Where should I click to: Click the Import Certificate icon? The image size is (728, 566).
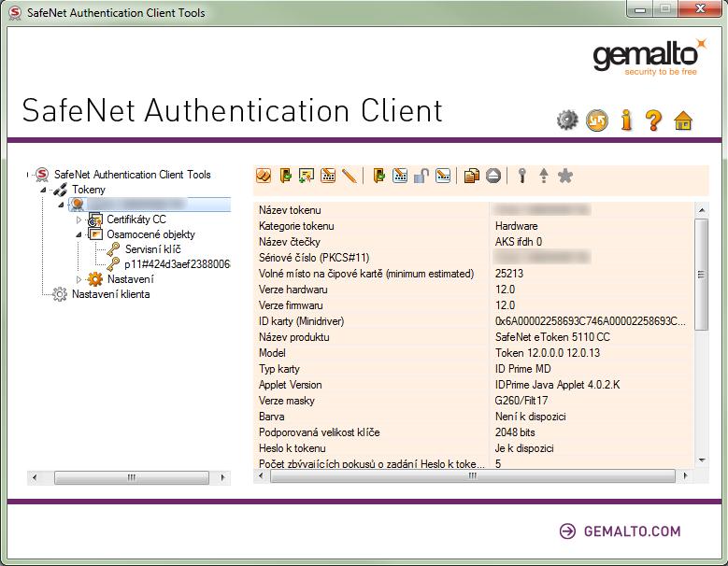[307, 176]
